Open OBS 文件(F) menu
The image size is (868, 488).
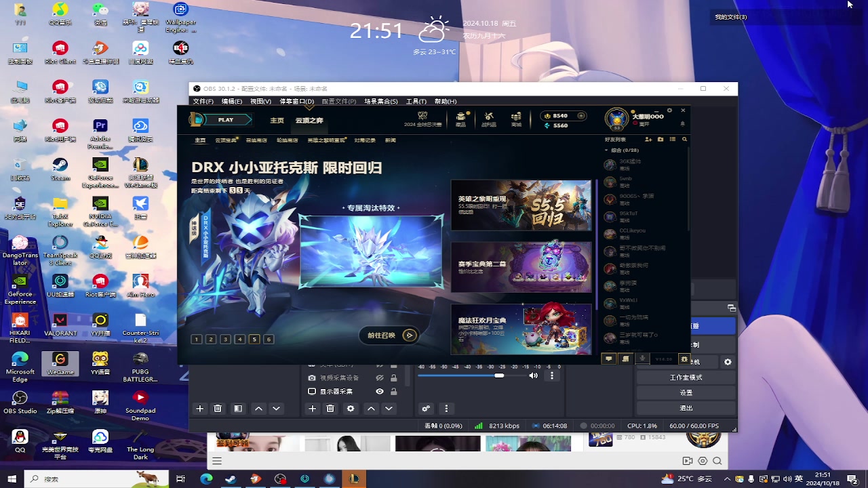point(203,102)
